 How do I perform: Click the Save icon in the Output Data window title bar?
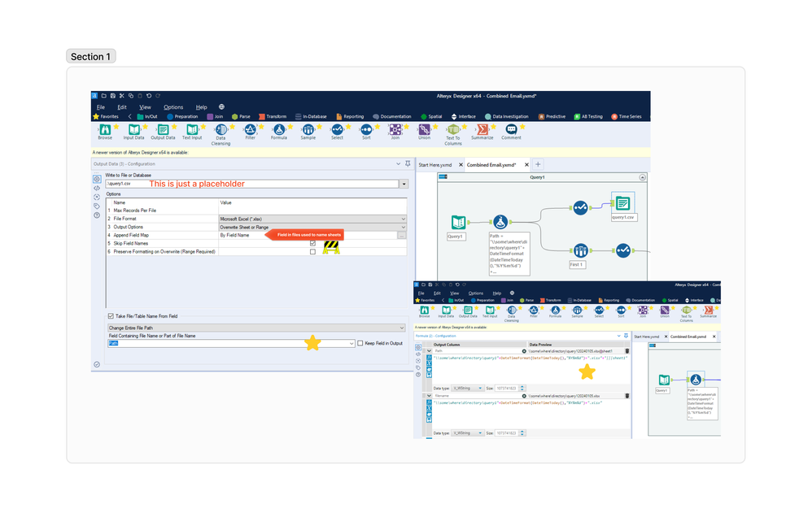click(x=113, y=96)
